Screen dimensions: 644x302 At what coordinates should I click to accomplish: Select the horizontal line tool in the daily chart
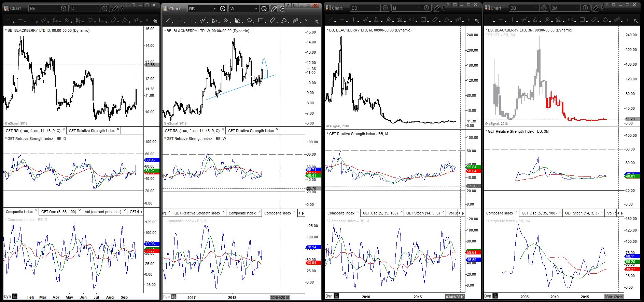(x=20, y=21)
